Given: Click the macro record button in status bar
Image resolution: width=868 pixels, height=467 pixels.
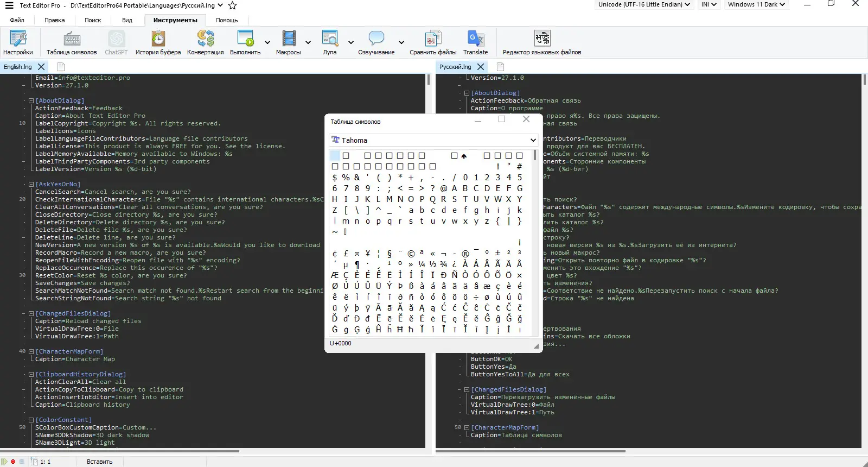Looking at the screenshot, I should click(x=13, y=462).
